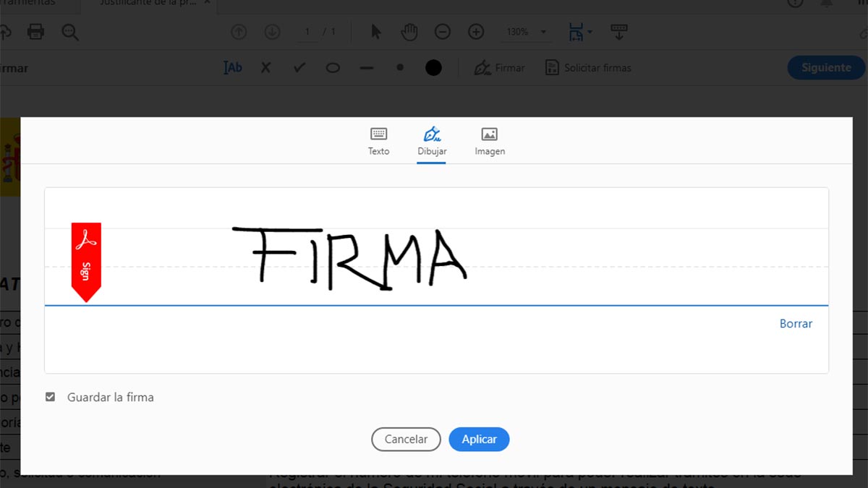Select the checkmark annotation tool

coord(299,68)
